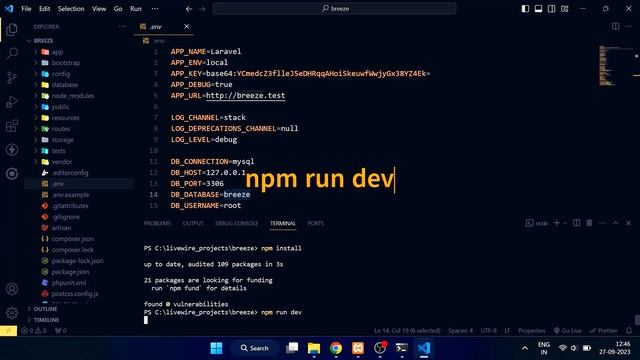Open the File menu

pos(26,9)
